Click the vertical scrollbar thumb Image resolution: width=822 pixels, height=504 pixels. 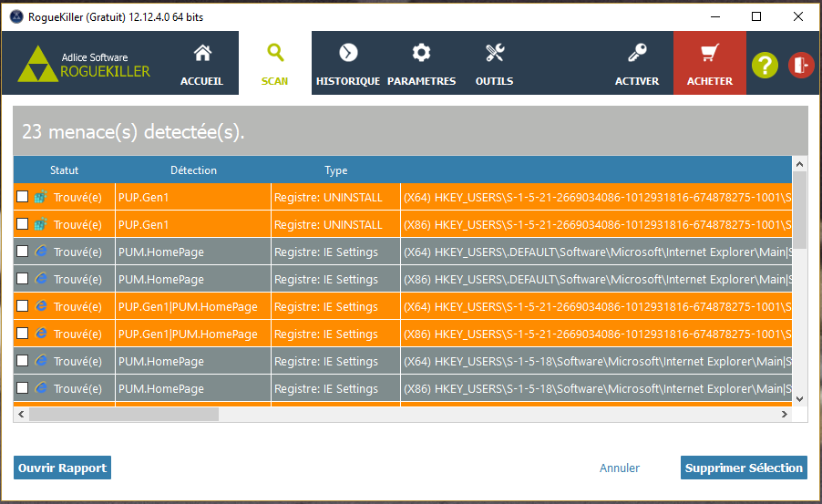(799, 211)
